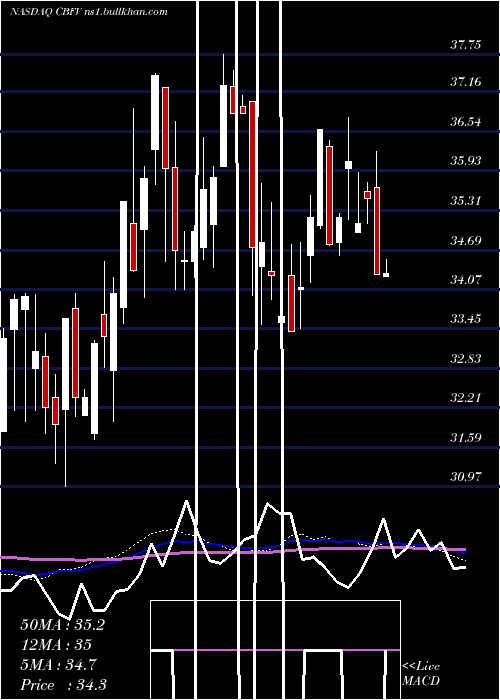The width and height of the screenshot is (500, 700).
Task: Click the 37.75 price axis label
Action: (x=466, y=45)
